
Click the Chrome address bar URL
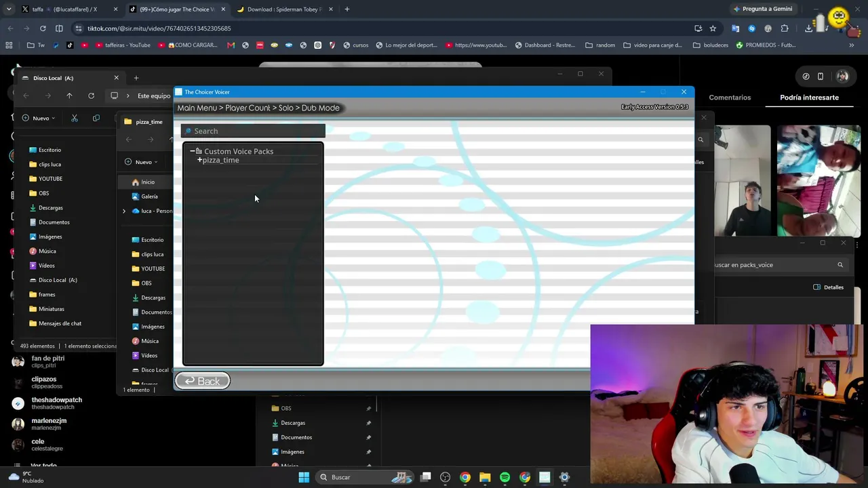tap(159, 28)
